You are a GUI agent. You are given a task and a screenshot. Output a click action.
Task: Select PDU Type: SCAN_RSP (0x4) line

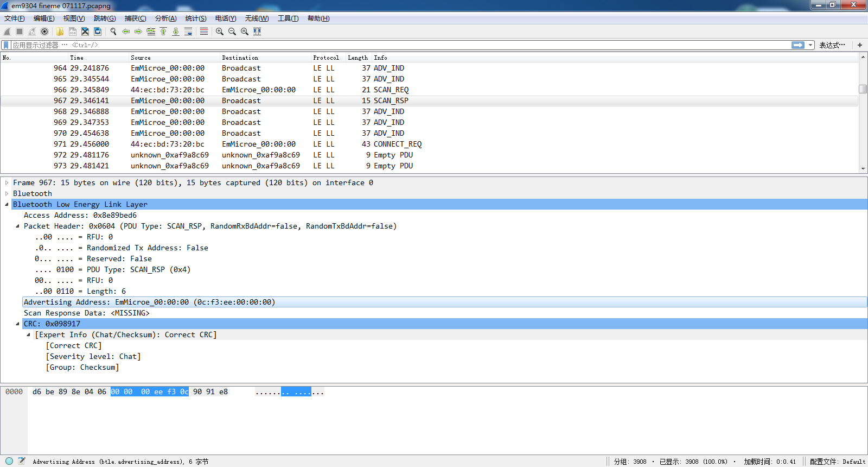[112, 269]
